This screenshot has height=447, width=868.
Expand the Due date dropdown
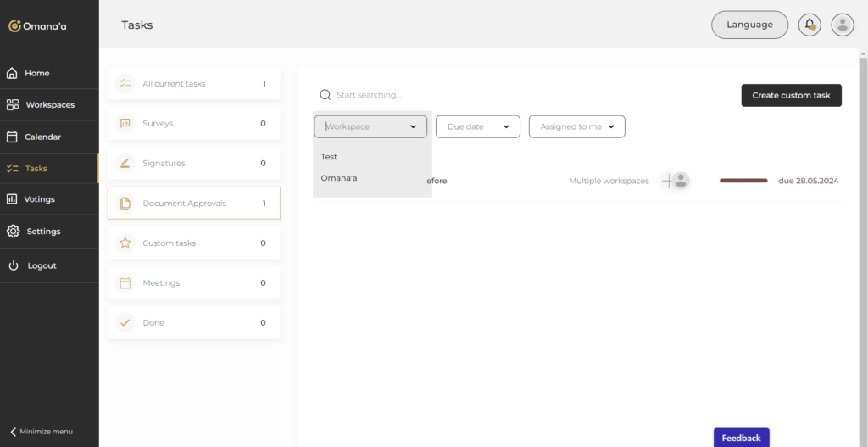coord(477,126)
